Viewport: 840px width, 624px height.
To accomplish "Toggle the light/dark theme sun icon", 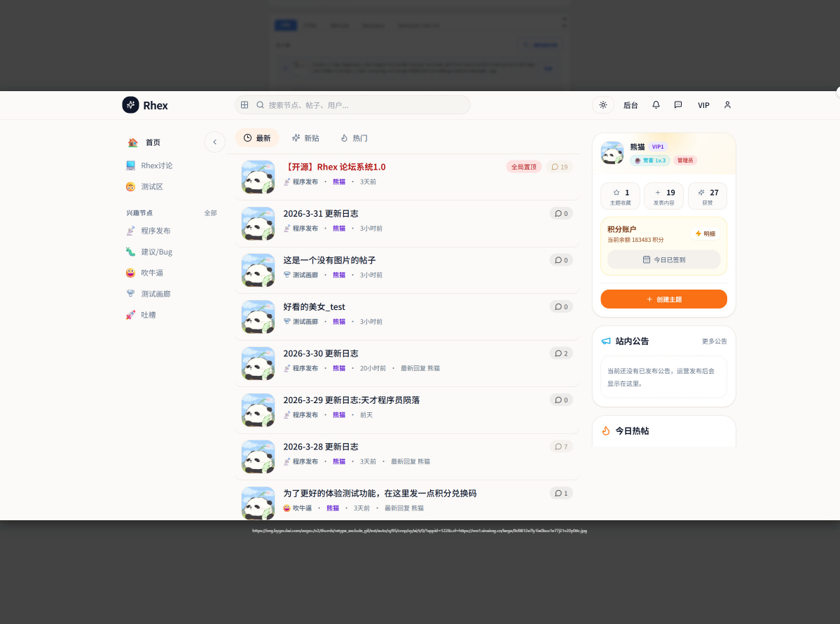I will tap(603, 105).
